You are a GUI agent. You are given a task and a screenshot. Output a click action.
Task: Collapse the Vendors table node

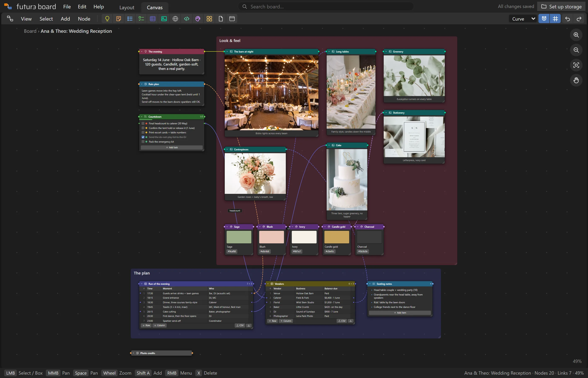tap(268, 284)
